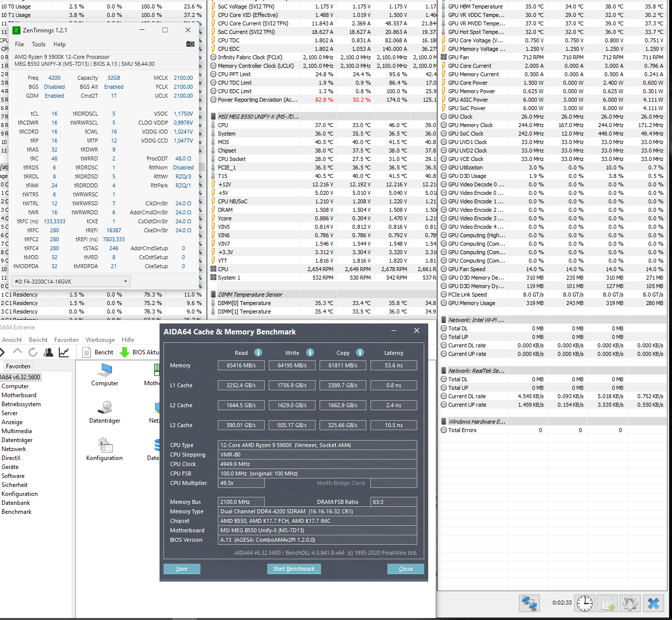672x620 pixels.
Task: Select the DIMM Temperature Sensor section header
Action: (x=323, y=295)
